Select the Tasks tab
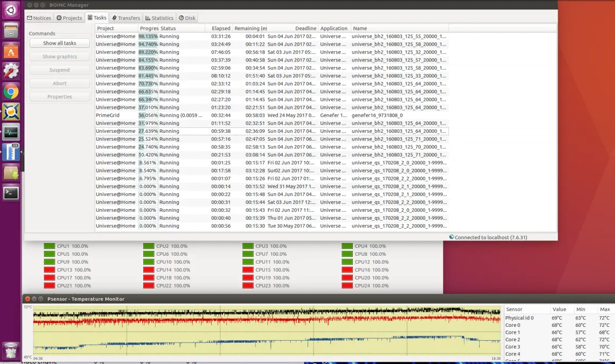The image size is (615, 364). tap(97, 18)
